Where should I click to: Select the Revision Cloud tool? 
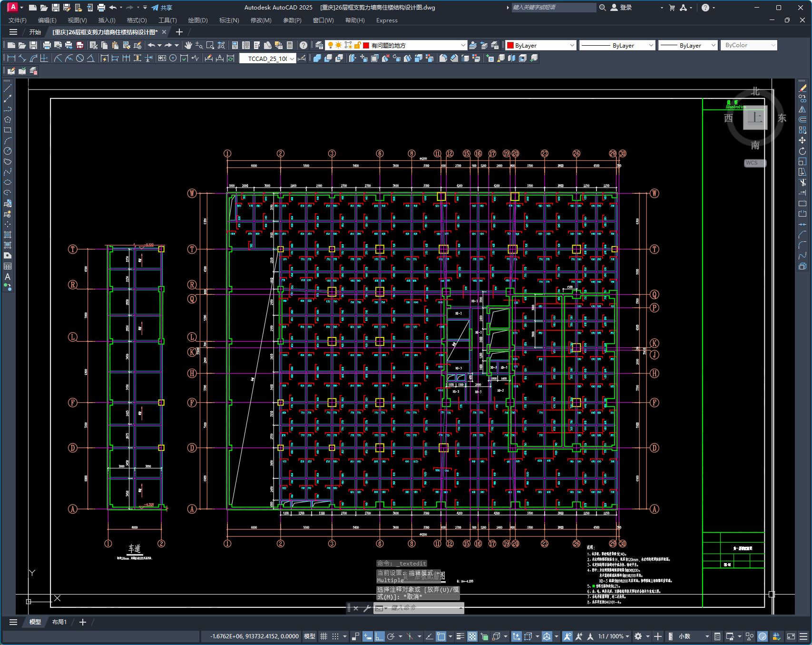tap(8, 161)
